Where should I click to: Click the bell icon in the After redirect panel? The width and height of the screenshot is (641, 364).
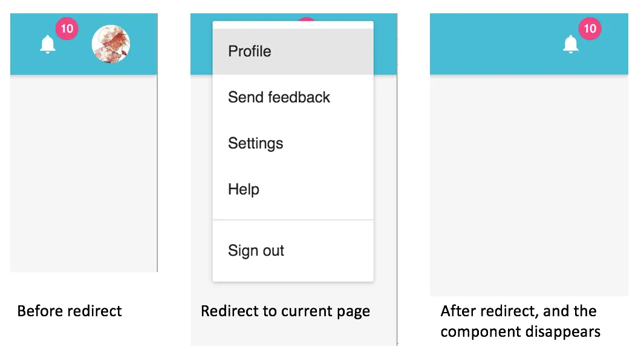(x=571, y=44)
